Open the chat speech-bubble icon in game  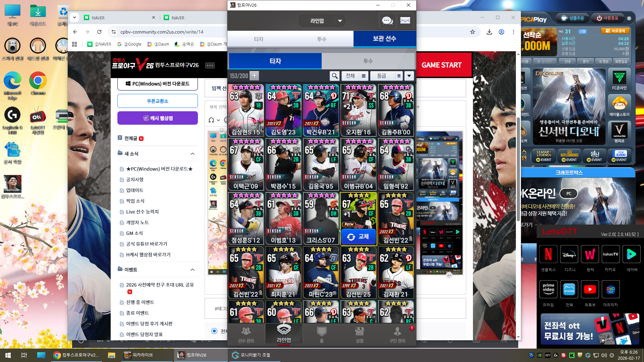(387, 21)
